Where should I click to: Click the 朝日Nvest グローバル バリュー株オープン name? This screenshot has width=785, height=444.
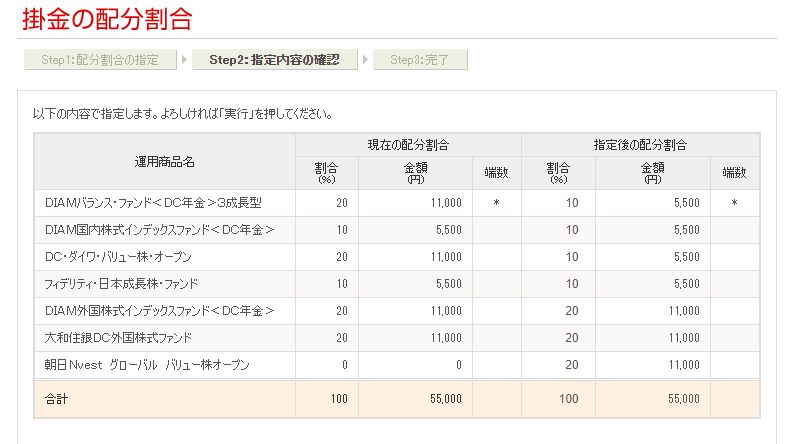pos(147,365)
